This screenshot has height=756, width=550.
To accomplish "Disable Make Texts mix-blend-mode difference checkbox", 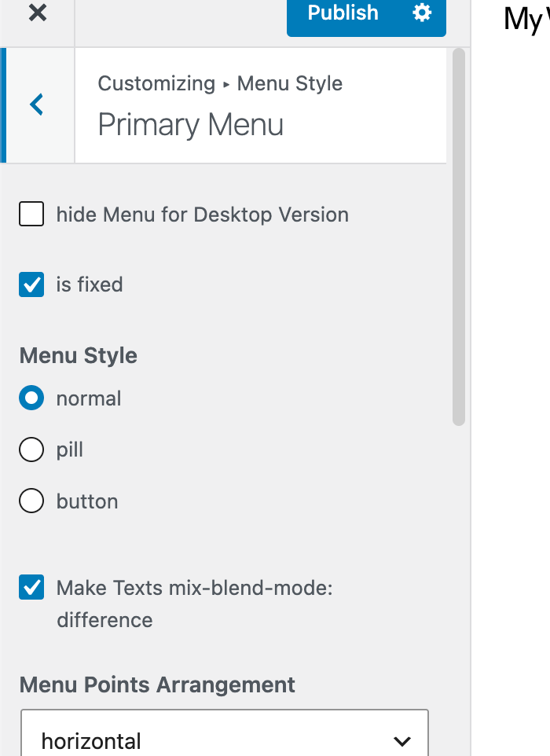I will pyautogui.click(x=31, y=587).
